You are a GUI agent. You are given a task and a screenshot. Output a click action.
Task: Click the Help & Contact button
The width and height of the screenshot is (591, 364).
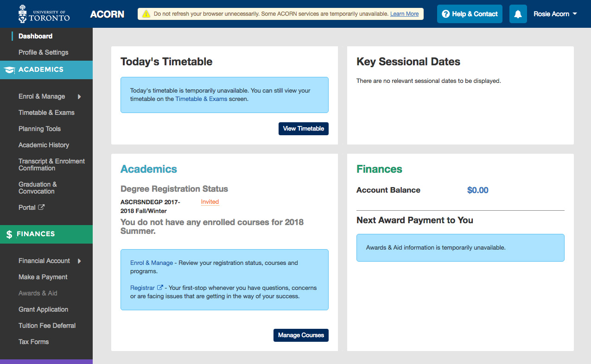point(470,14)
